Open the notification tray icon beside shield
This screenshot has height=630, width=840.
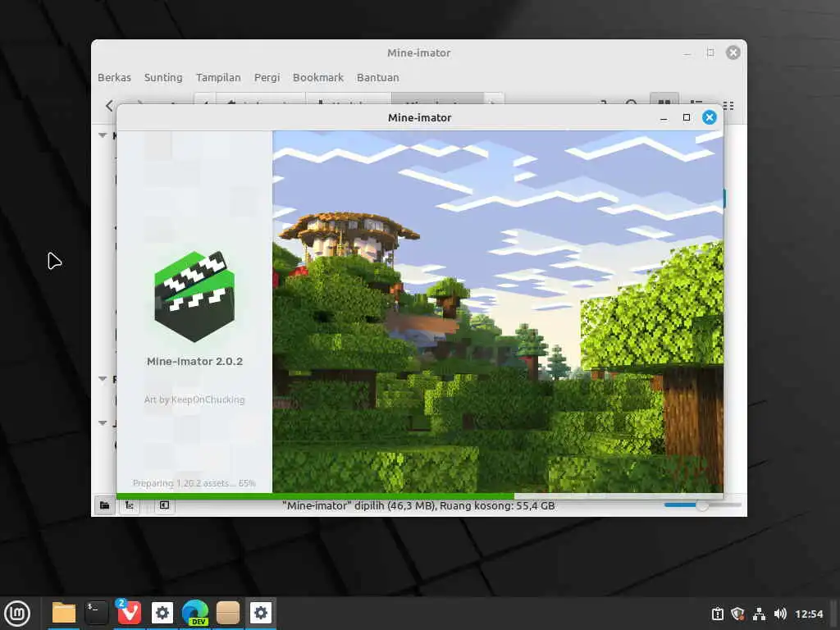(717, 614)
